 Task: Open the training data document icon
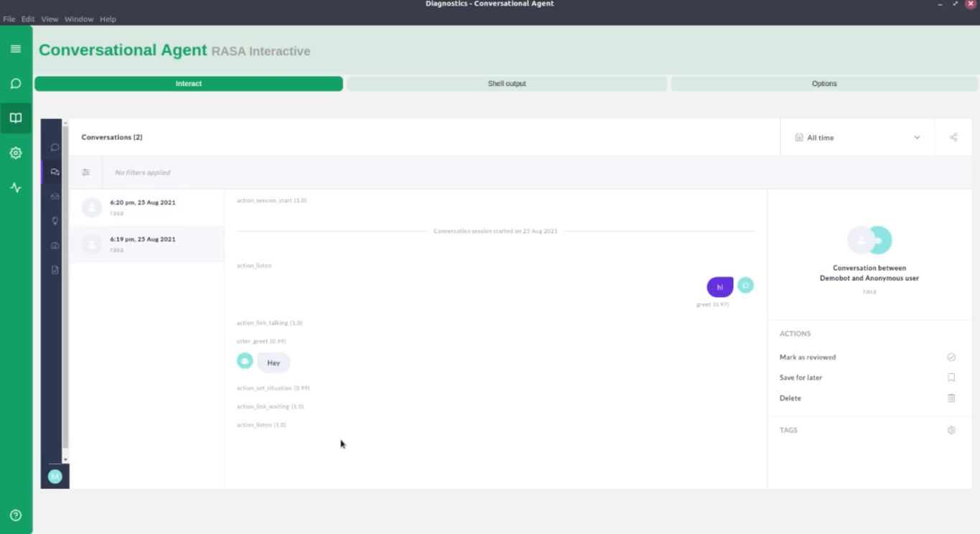pyautogui.click(x=55, y=270)
